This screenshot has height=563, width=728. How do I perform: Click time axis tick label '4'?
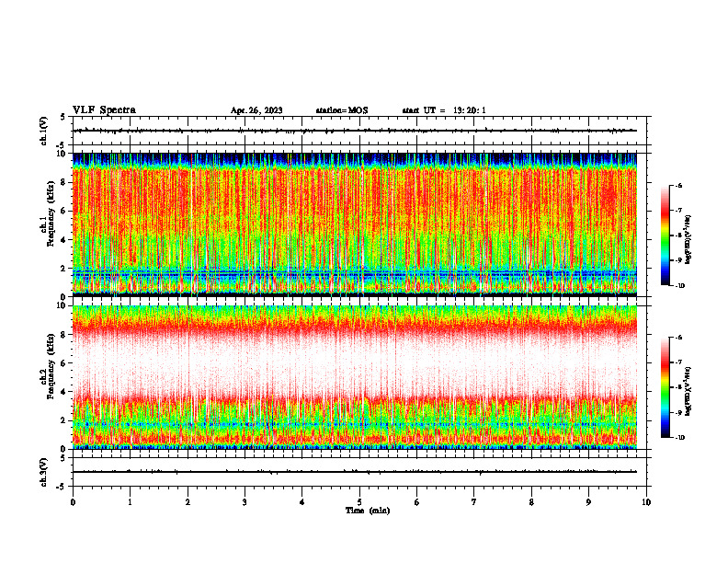[302, 502]
